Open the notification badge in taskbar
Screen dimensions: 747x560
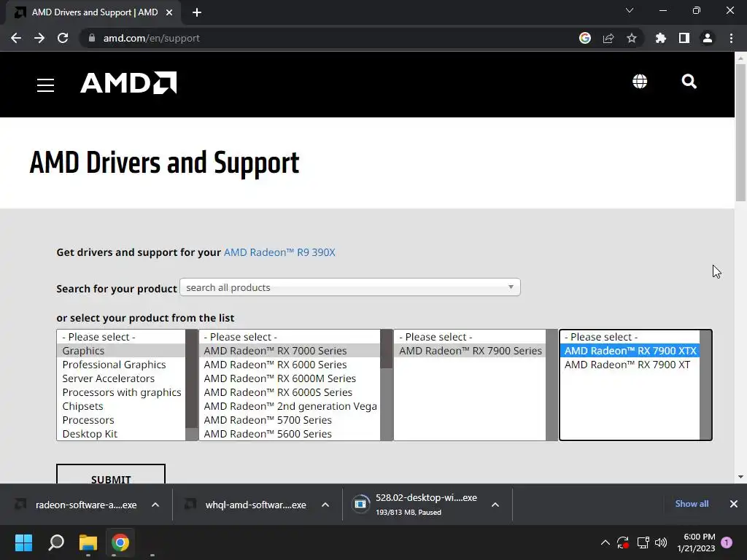pyautogui.click(x=727, y=542)
